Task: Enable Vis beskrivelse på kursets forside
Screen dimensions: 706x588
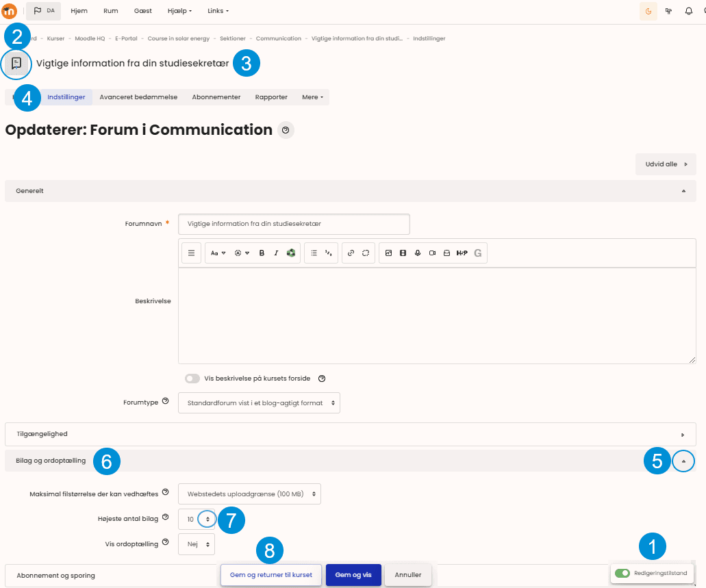Action: 192,379
